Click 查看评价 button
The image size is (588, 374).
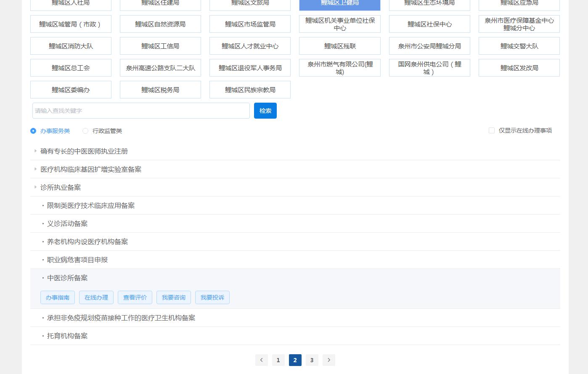click(x=135, y=297)
